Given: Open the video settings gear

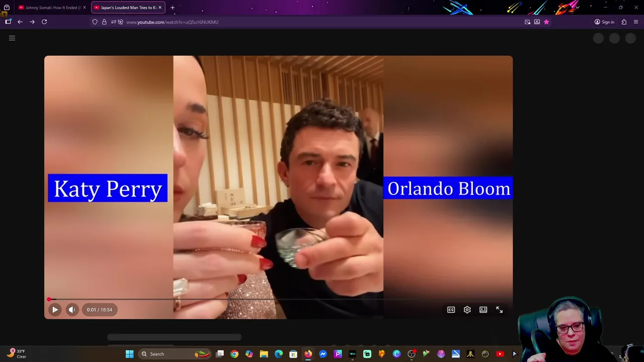Looking at the screenshot, I should pos(467,310).
